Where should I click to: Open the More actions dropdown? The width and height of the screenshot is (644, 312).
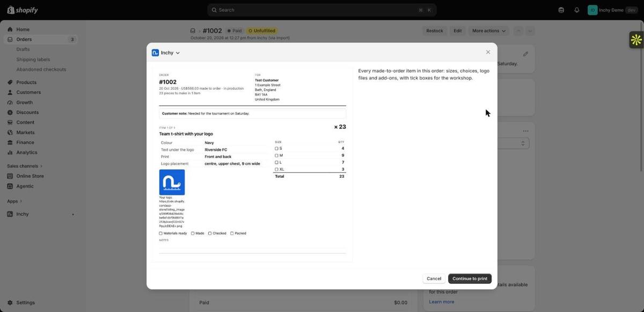click(488, 31)
